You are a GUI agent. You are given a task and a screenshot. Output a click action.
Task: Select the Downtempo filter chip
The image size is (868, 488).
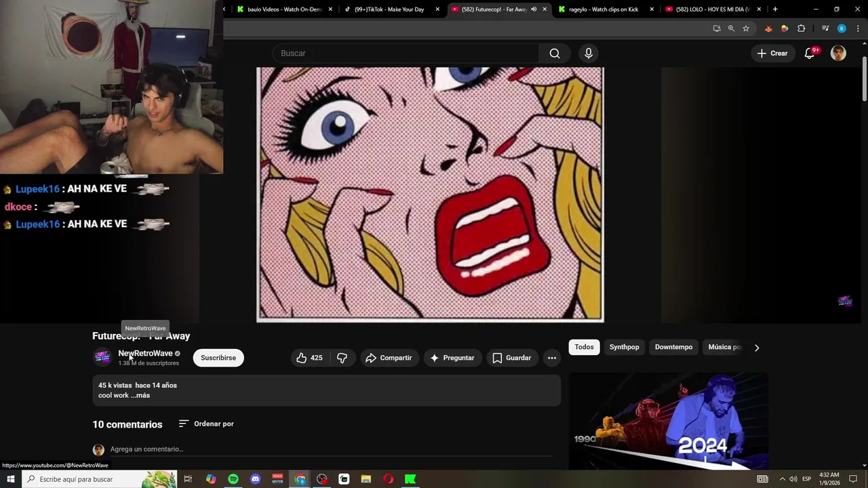coord(673,347)
